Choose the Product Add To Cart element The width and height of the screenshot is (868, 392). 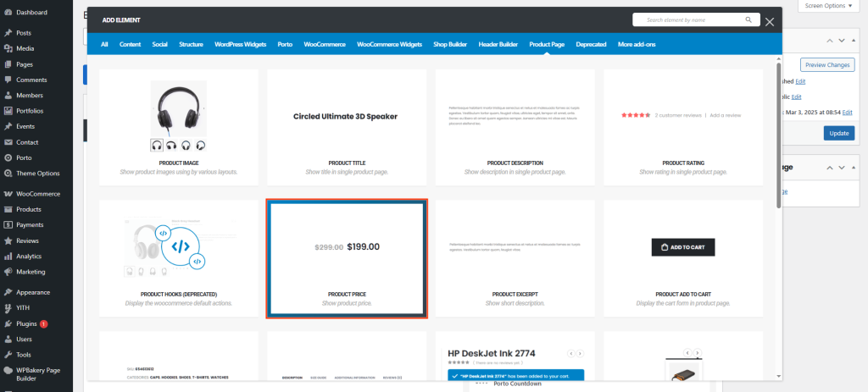(683, 258)
